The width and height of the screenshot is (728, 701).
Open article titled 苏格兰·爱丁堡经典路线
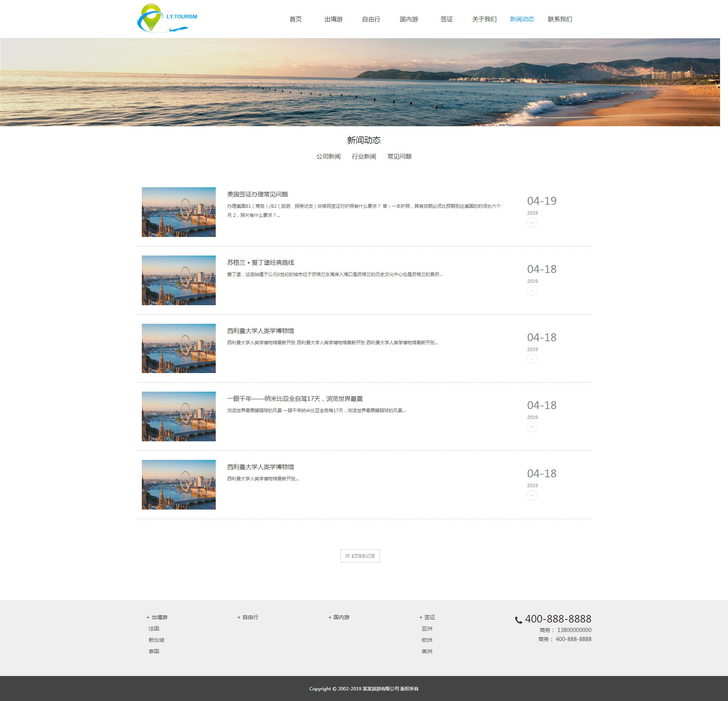(260, 262)
